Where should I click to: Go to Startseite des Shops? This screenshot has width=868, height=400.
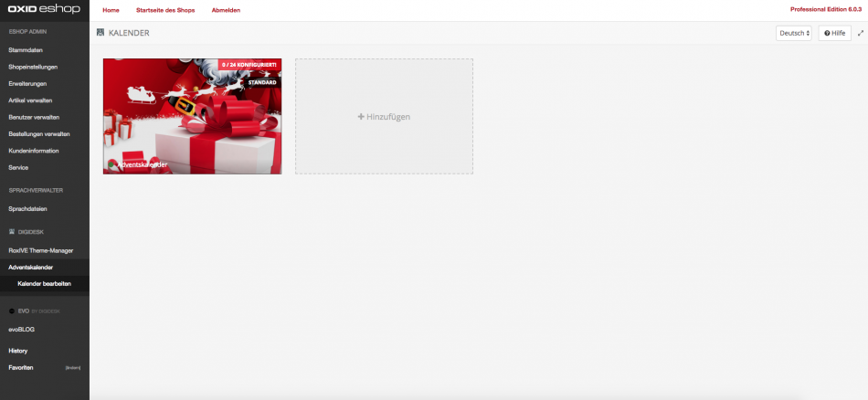coord(164,9)
